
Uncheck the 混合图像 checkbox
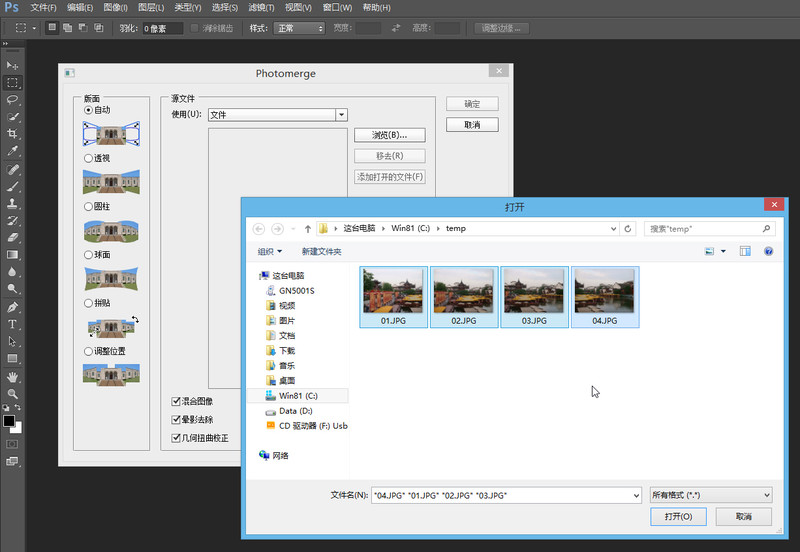coord(176,401)
